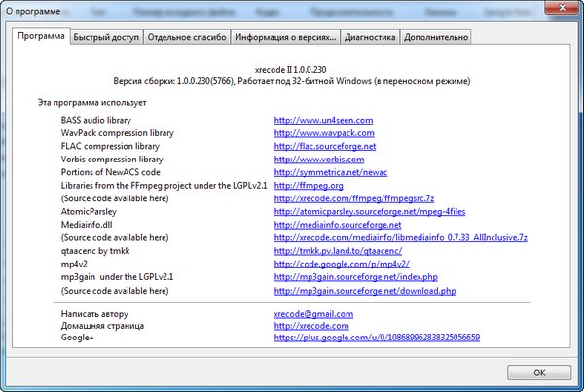The height and width of the screenshot is (392, 584).
Task: Select the Информация о версиях tab
Action: click(286, 37)
